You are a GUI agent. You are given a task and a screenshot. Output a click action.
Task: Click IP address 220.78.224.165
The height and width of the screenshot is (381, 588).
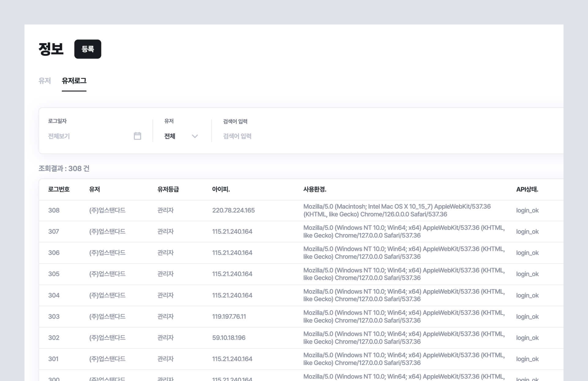[233, 210]
